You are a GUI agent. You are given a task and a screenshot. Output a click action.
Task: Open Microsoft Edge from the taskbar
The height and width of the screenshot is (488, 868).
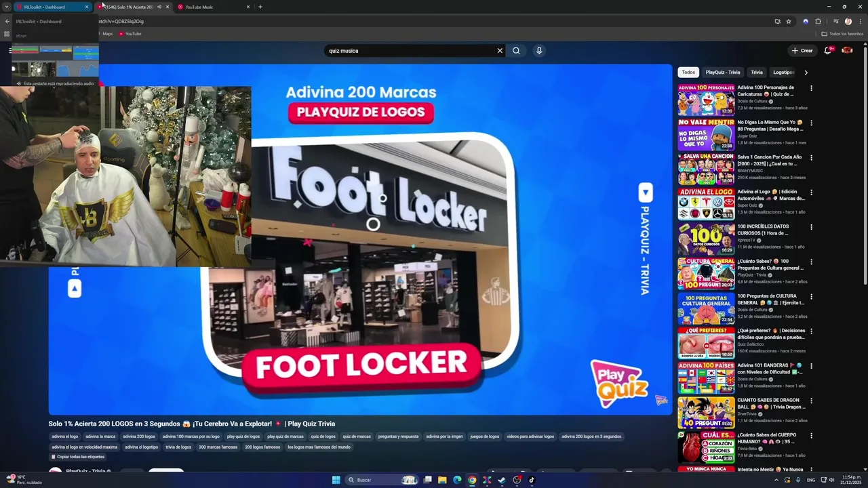pos(457,480)
